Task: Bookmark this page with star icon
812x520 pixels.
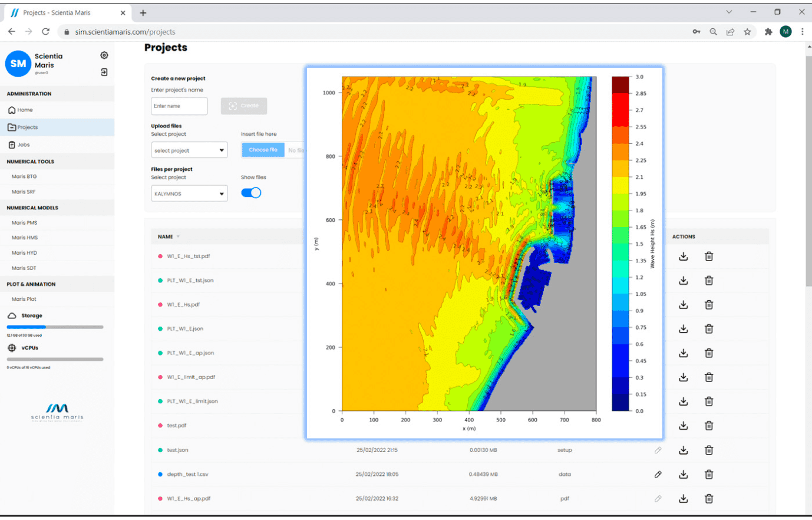Action: click(x=747, y=32)
